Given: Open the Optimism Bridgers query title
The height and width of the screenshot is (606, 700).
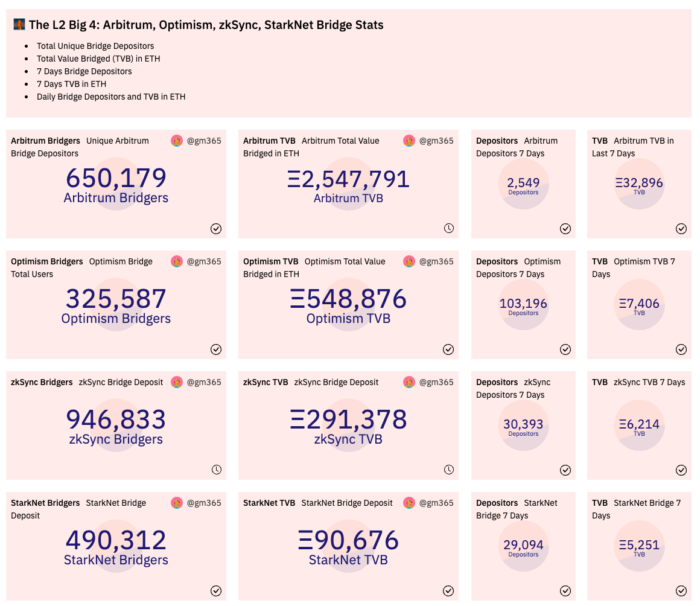Looking at the screenshot, I should 47,261.
